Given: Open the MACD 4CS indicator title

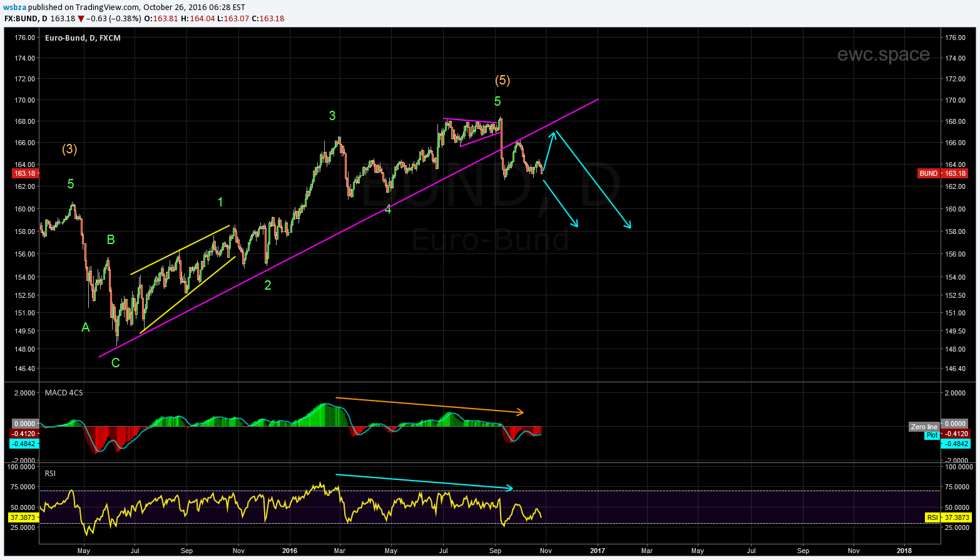Looking at the screenshot, I should [x=64, y=393].
